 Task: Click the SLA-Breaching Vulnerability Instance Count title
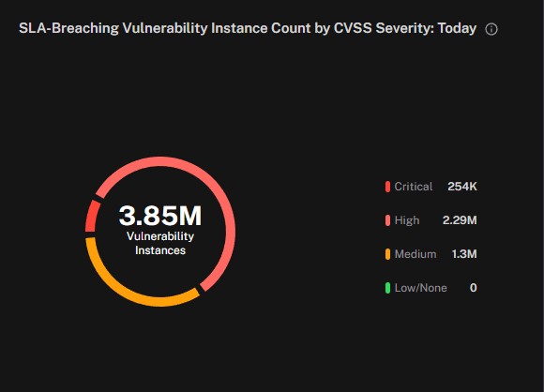click(x=248, y=28)
